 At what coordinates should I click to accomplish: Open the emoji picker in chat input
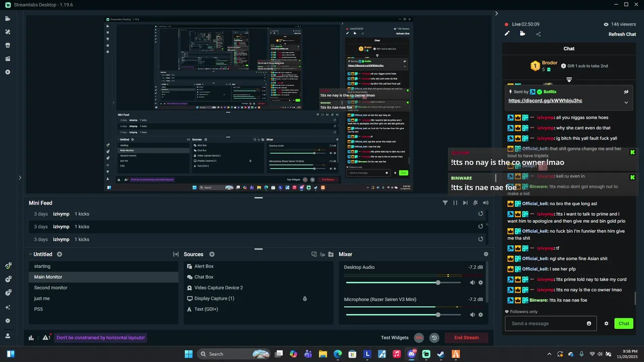click(x=589, y=324)
